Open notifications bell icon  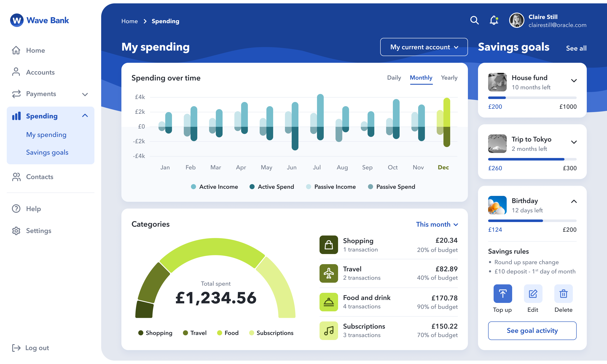494,20
